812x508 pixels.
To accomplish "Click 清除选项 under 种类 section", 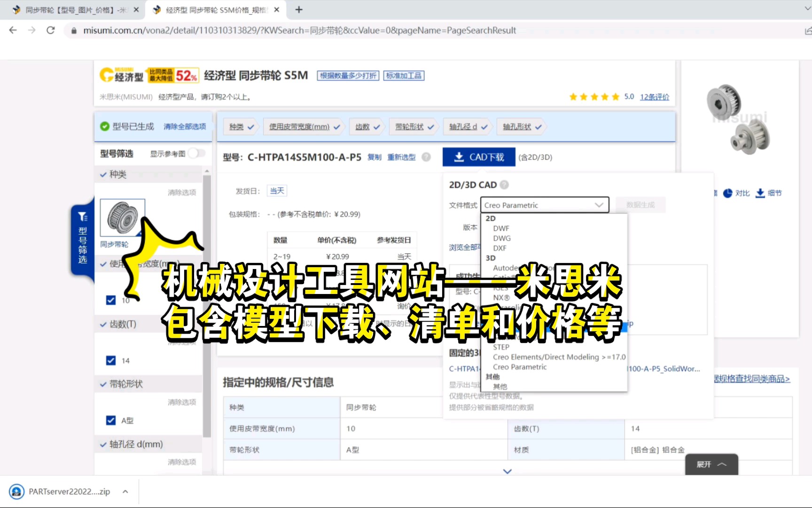I will [x=182, y=192].
